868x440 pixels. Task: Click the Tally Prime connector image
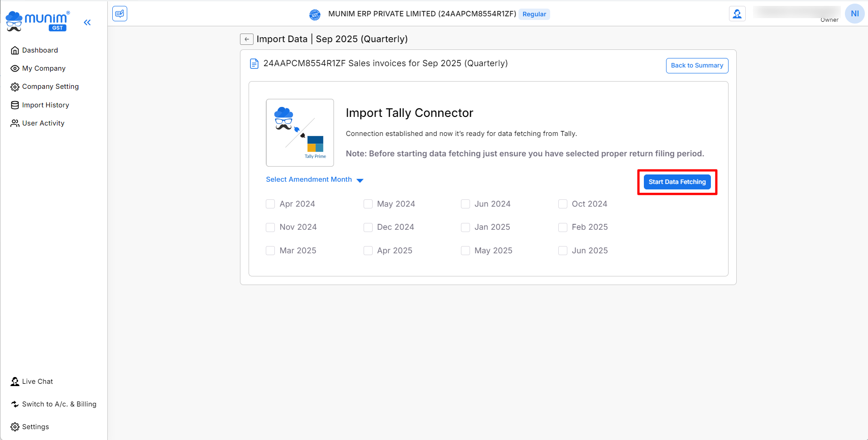[x=300, y=133]
